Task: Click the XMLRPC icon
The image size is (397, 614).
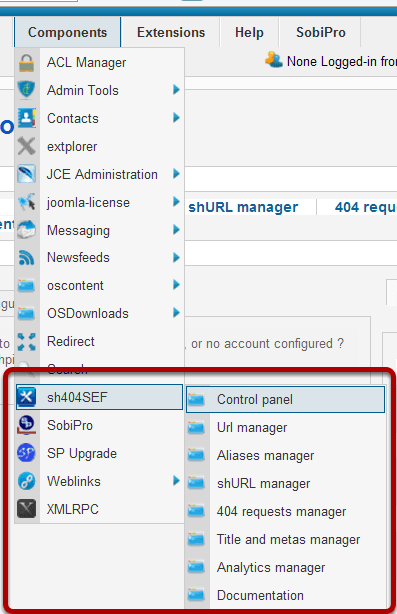Action: pos(26,509)
